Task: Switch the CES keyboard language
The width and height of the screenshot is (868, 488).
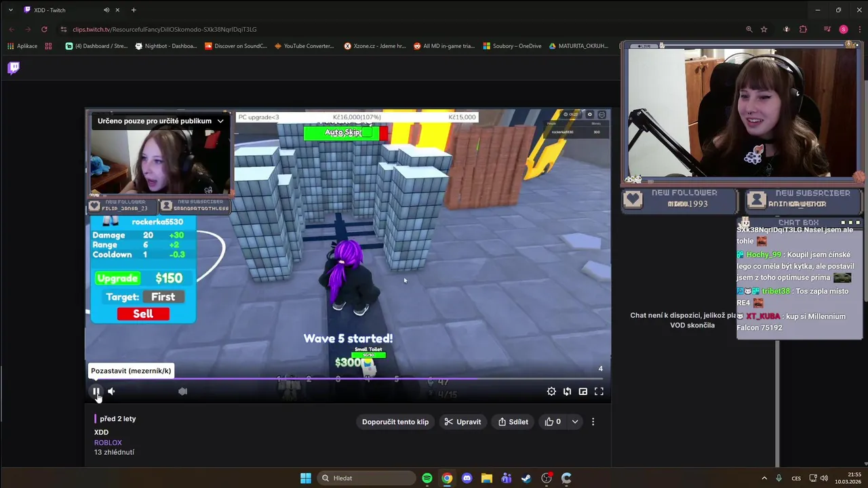Action: [796, 478]
